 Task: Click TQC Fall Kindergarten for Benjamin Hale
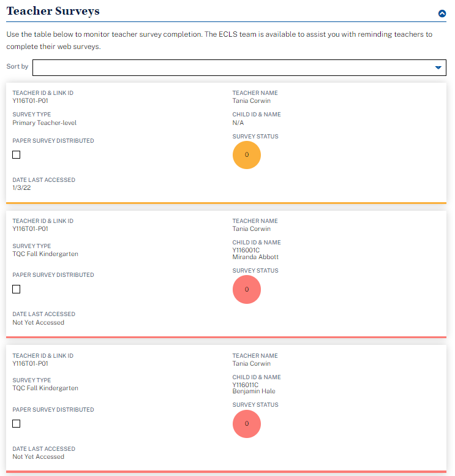coord(45,388)
